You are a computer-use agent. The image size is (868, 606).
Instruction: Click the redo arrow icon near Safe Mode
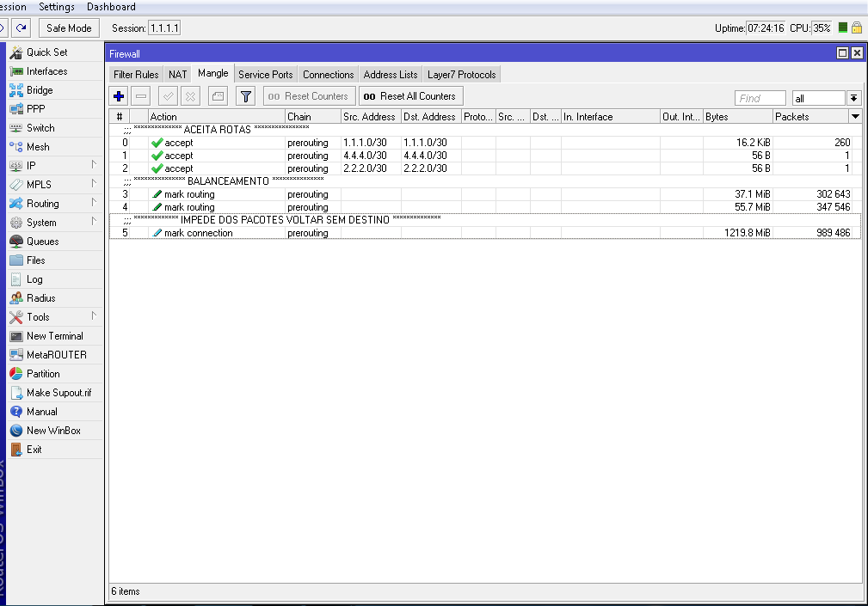(21, 28)
